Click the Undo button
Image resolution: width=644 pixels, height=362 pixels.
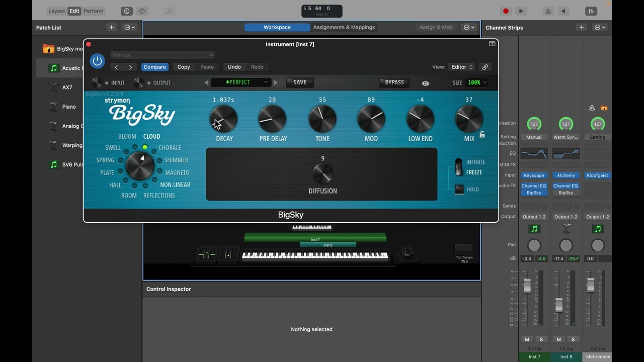click(234, 67)
